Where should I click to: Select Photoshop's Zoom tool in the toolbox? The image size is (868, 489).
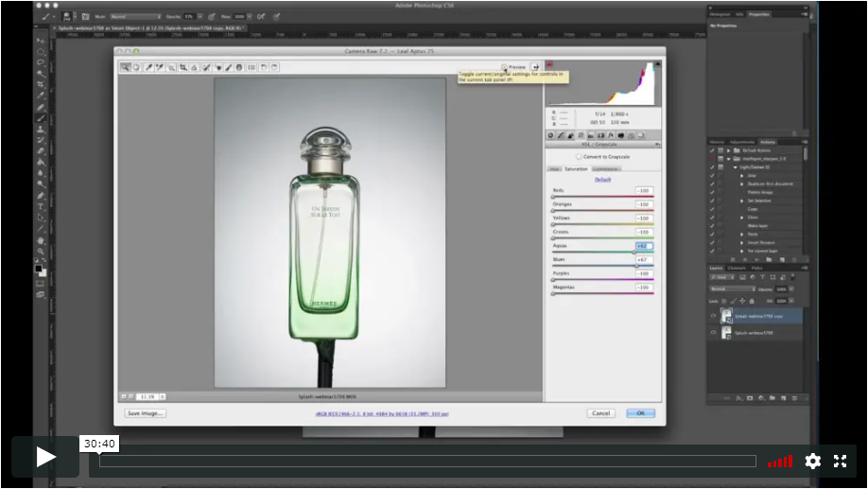pyautogui.click(x=41, y=252)
